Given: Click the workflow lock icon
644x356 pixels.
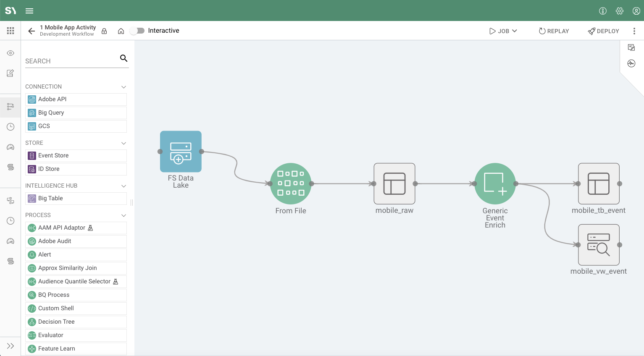Looking at the screenshot, I should click(x=104, y=31).
